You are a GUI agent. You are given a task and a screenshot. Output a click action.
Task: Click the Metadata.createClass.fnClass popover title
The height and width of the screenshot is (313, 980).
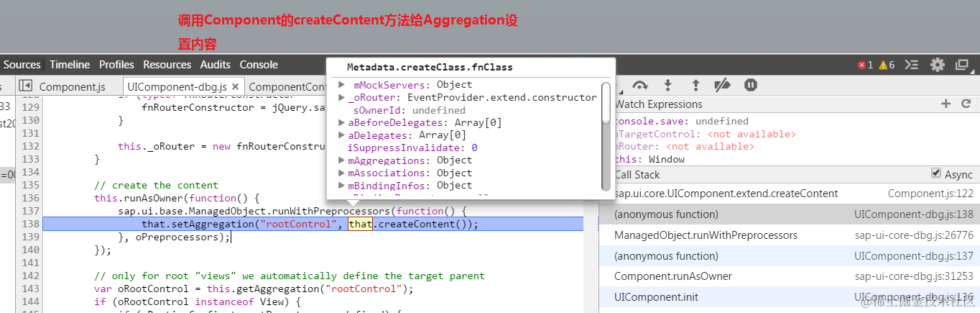coord(430,67)
